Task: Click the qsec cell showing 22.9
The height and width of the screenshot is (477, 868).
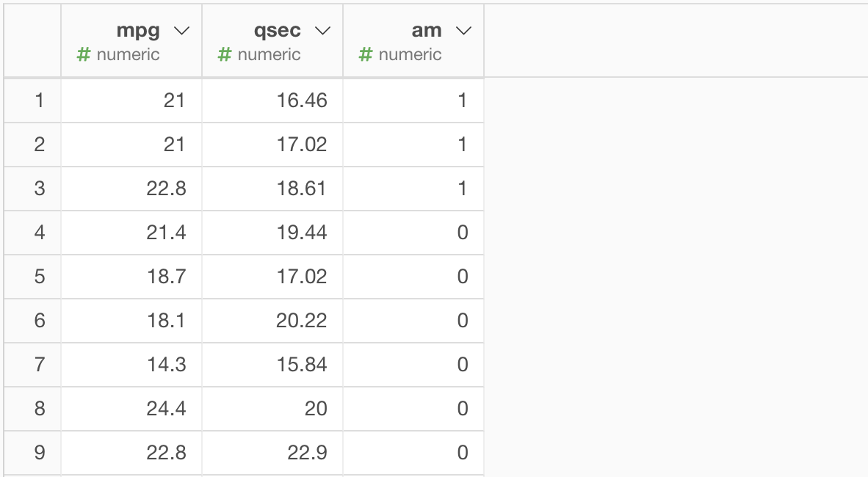Action: point(307,453)
